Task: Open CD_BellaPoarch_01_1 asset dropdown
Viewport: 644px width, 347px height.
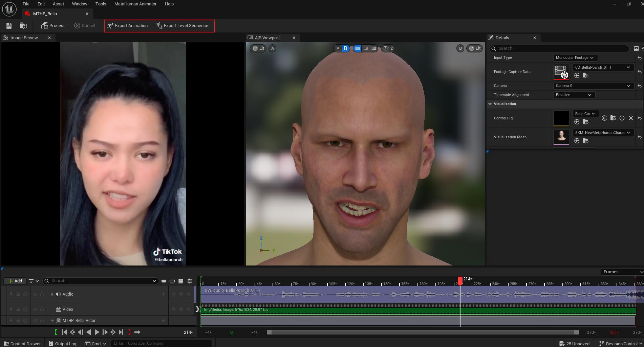Action: (603, 67)
